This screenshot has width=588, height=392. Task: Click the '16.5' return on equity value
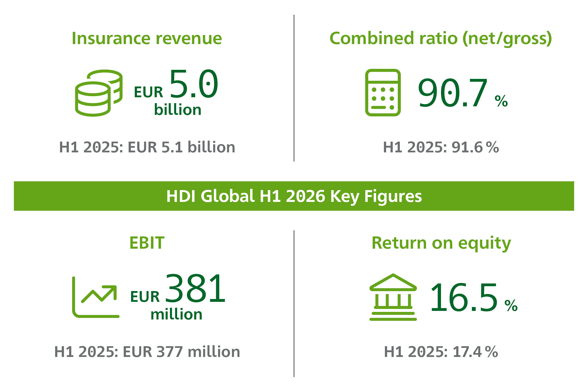click(x=464, y=297)
